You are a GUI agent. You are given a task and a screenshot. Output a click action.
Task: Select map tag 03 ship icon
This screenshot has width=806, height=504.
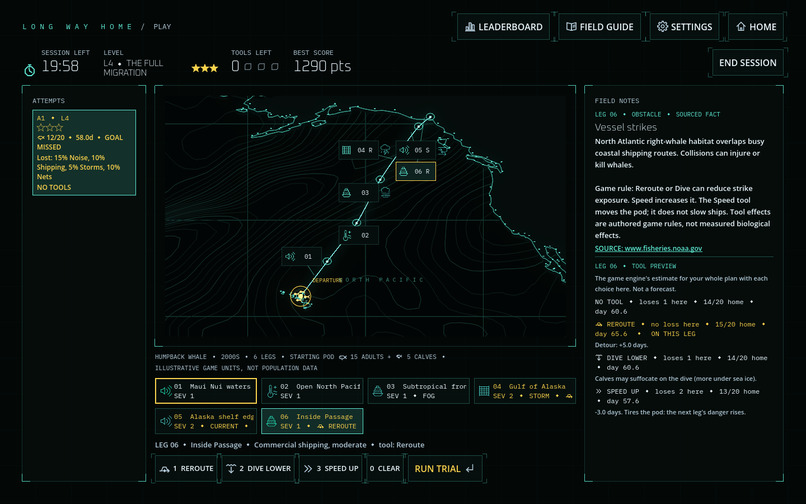pos(346,192)
